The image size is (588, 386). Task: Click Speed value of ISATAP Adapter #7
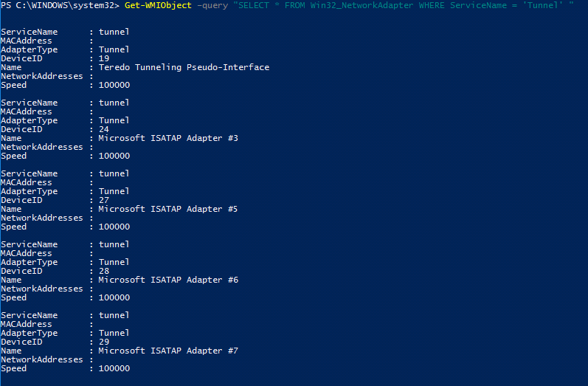coord(114,368)
